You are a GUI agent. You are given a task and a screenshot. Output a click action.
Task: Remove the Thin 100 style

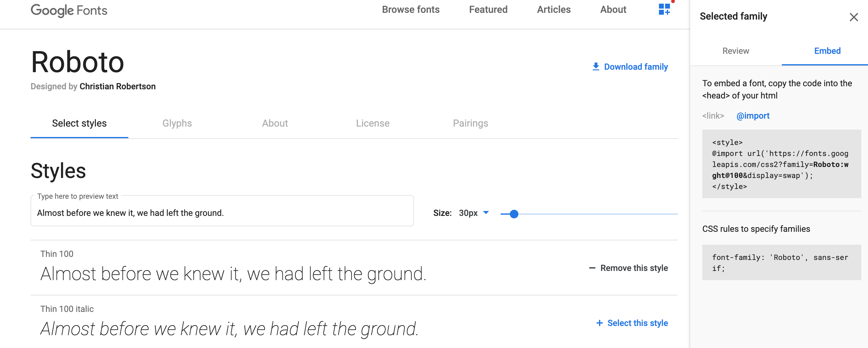(x=629, y=268)
